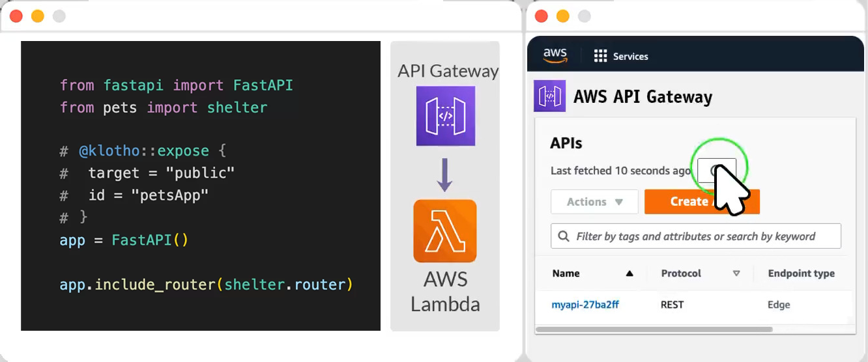Click 'from fastapi import FastAPI' code line
Image resolution: width=868 pixels, height=362 pixels.
[176, 85]
